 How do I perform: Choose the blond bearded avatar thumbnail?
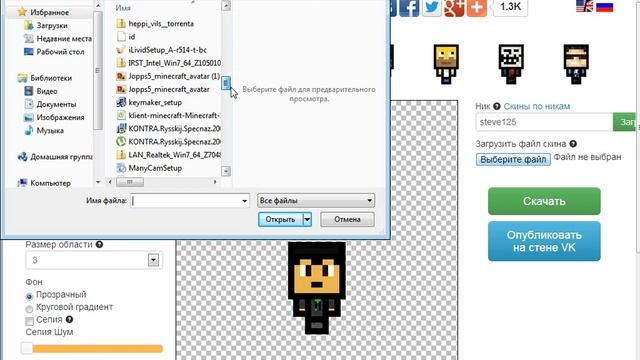point(446,64)
